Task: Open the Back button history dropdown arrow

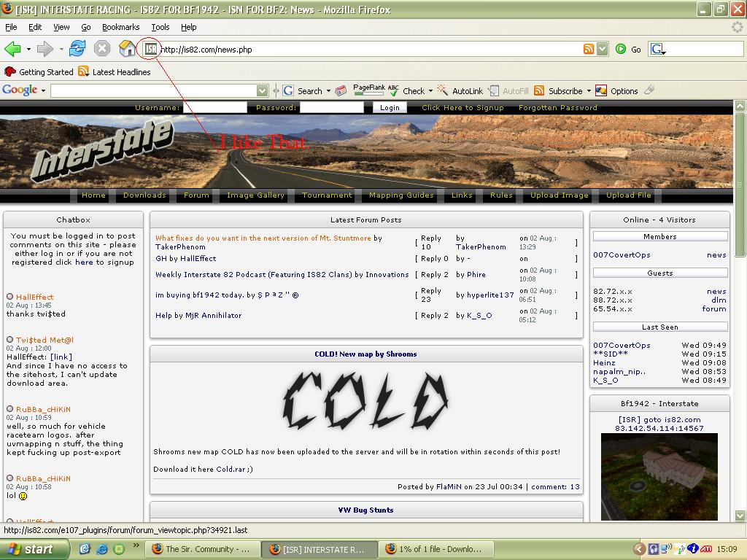Action: (x=28, y=49)
